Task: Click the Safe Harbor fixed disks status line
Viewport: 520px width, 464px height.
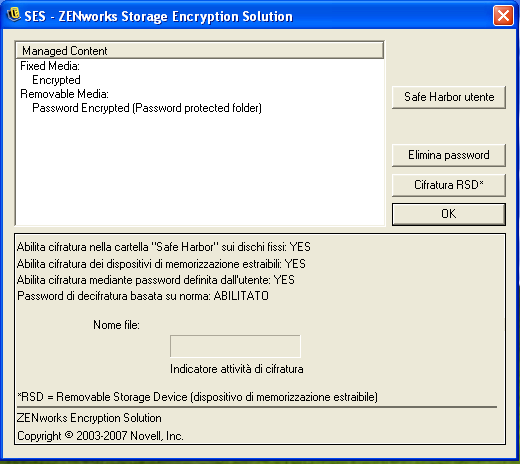Action: (164, 247)
